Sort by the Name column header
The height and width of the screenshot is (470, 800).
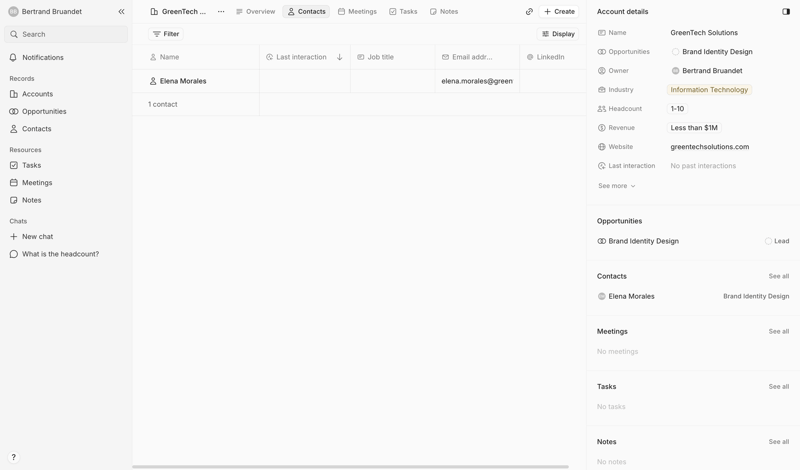pos(196,57)
